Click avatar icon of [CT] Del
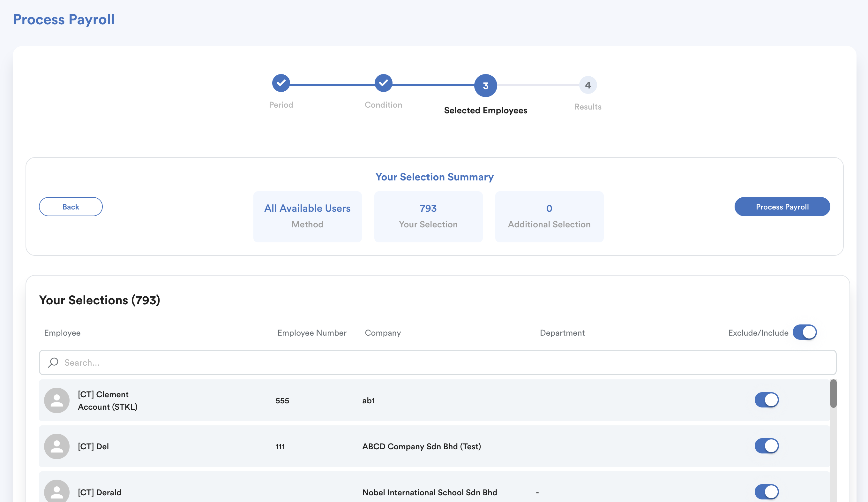868x502 pixels. coord(57,446)
